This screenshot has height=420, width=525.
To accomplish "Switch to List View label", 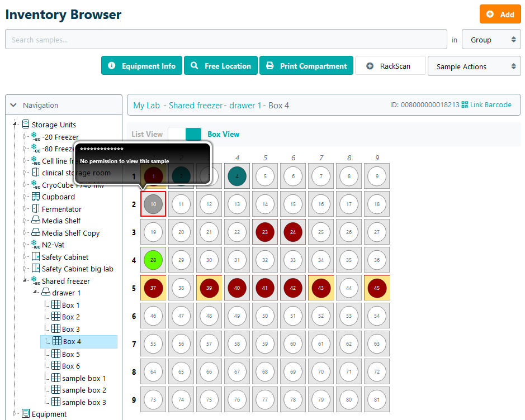I will click(147, 134).
